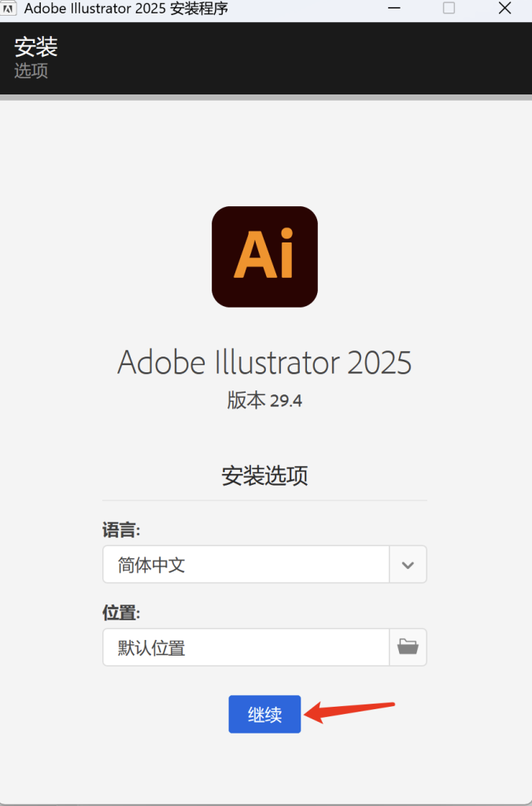The width and height of the screenshot is (532, 806).
Task: Click the 版本 29.4 version text
Action: pyautogui.click(x=264, y=401)
